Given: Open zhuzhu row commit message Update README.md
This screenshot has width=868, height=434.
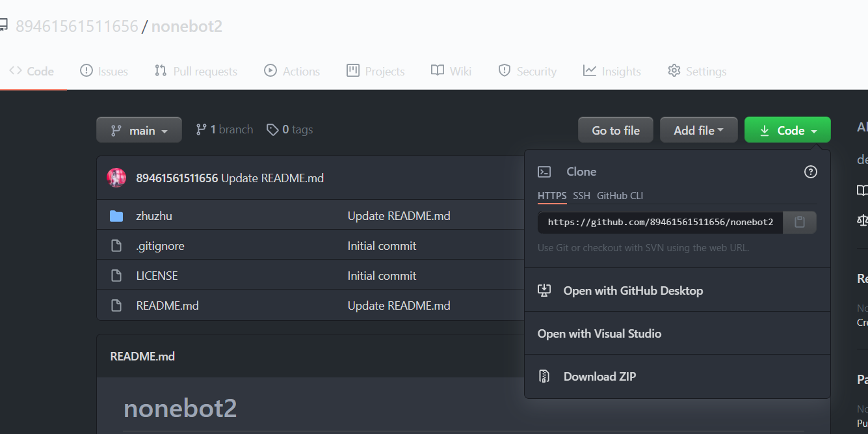Looking at the screenshot, I should pos(399,216).
